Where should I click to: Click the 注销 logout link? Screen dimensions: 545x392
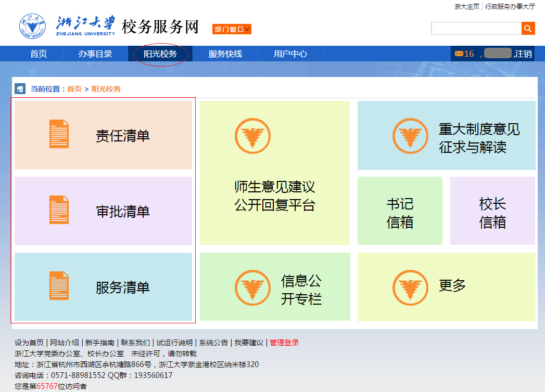tap(523, 54)
